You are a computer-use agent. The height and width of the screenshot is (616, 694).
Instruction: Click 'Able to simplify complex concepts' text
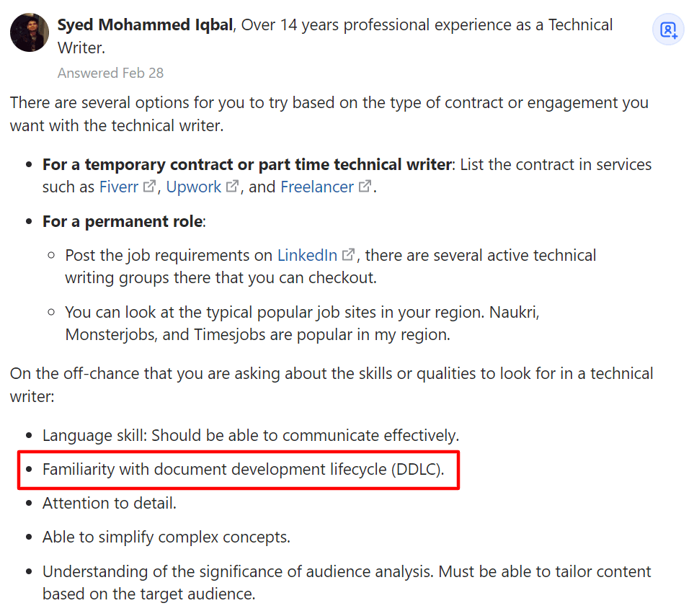[x=166, y=537]
